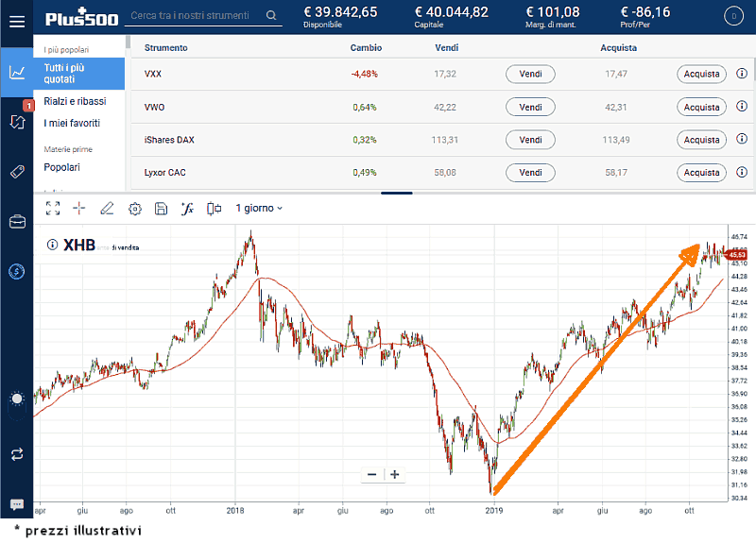The image size is (756, 543).
Task: Click the price tag orders icon in sidebar
Action: [17, 171]
